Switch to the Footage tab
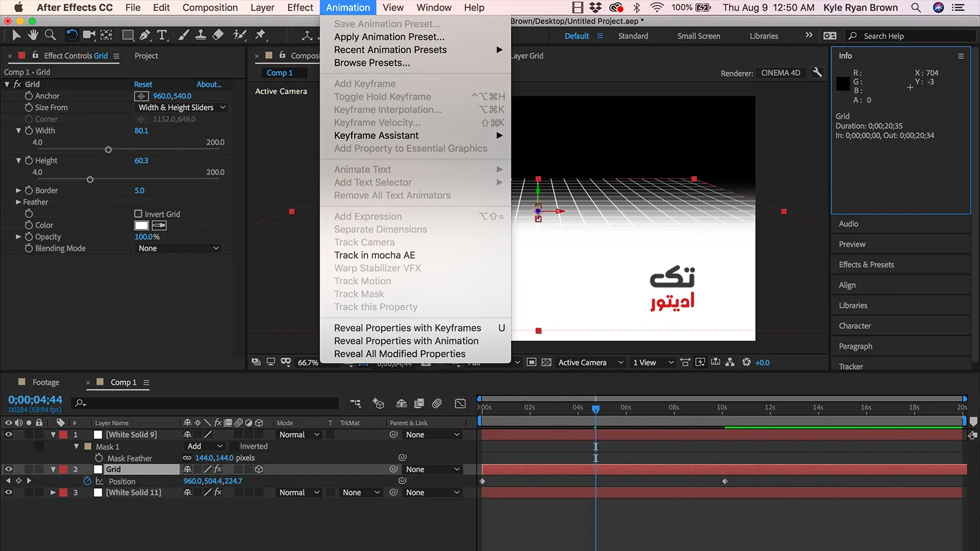Screen dimensions: 980x551 (45, 382)
